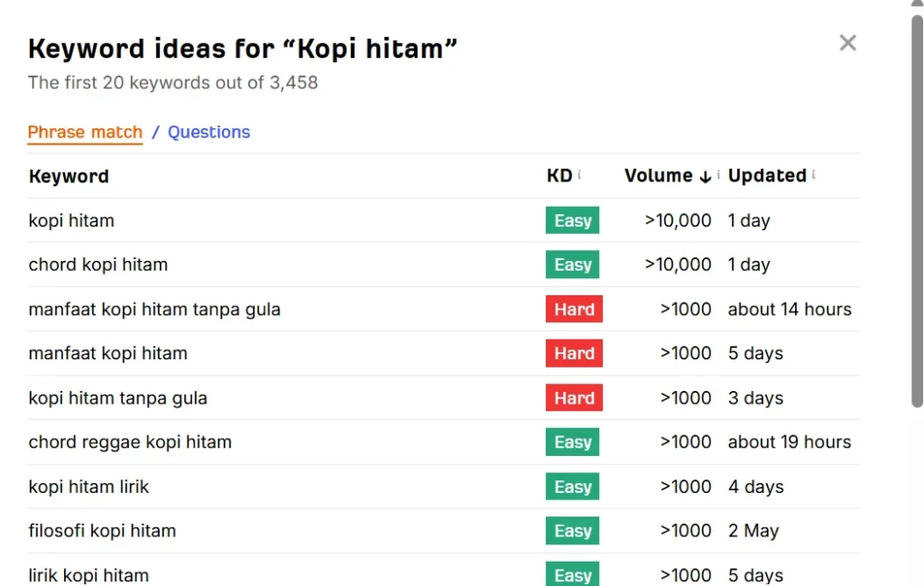Click 'about 19 hours' updated value
Image resolution: width=924 pixels, height=586 pixels.
tap(790, 442)
